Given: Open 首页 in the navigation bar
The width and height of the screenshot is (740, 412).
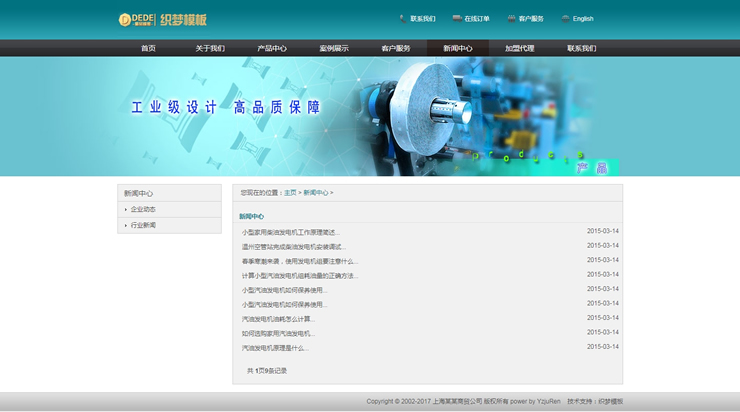Looking at the screenshot, I should coord(148,48).
